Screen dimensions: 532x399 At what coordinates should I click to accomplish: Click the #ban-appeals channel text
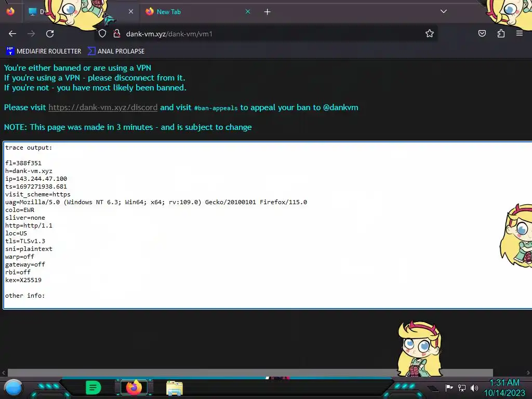(x=216, y=108)
